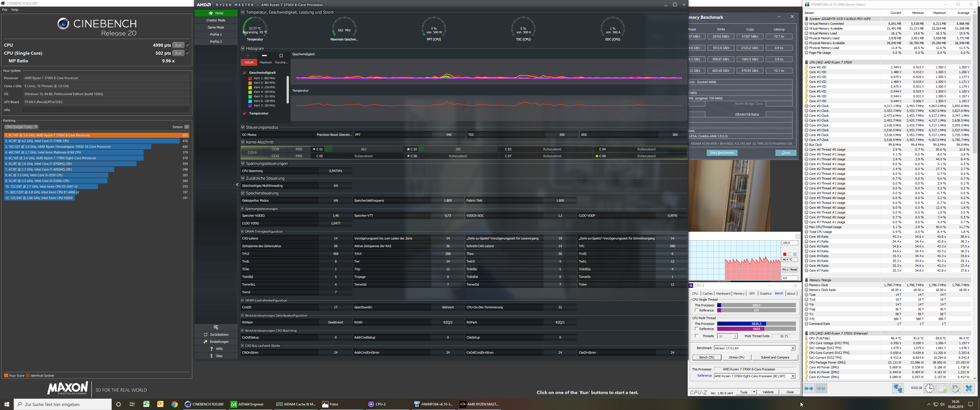
Task: Toggle the Temperatur histogram checkbox
Action: [244, 113]
